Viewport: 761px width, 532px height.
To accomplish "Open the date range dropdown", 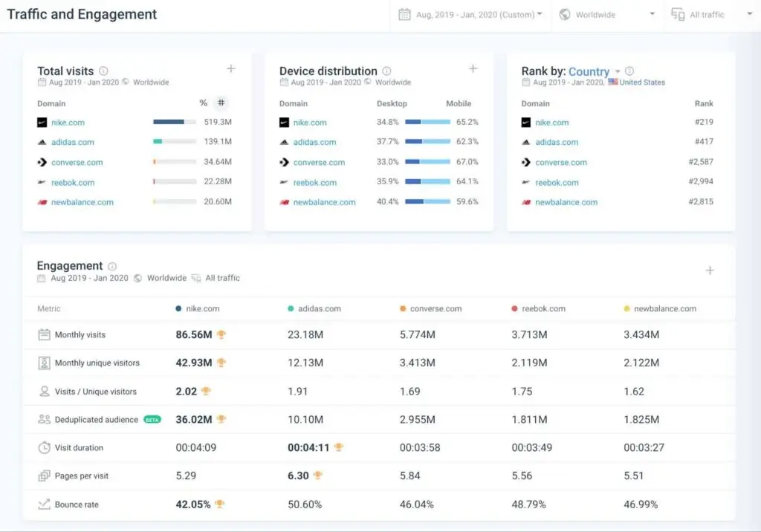I will tap(470, 14).
